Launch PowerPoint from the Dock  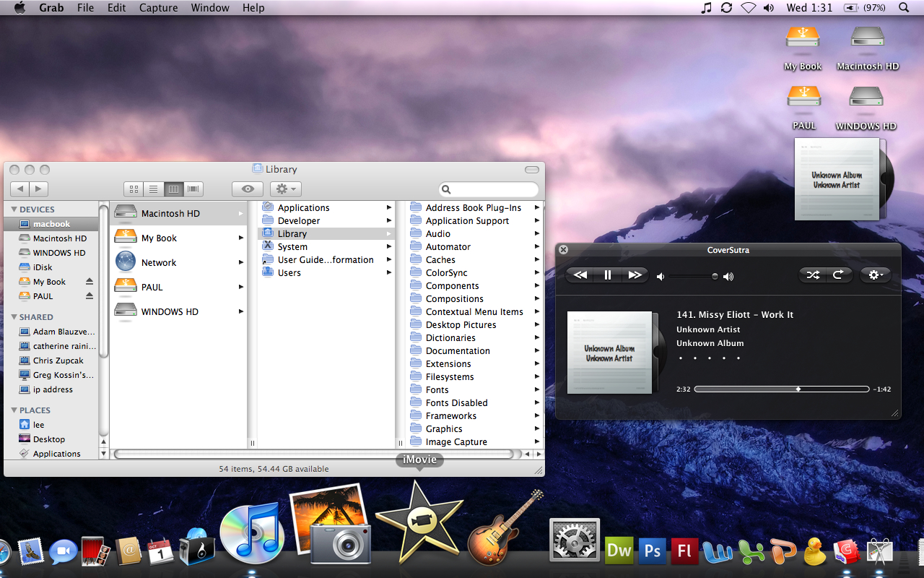783,552
